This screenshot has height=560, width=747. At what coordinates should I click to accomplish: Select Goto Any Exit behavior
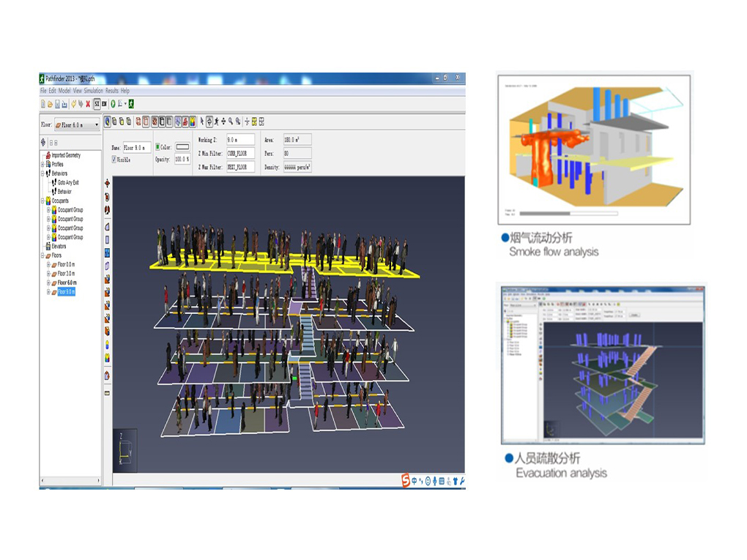point(68,182)
